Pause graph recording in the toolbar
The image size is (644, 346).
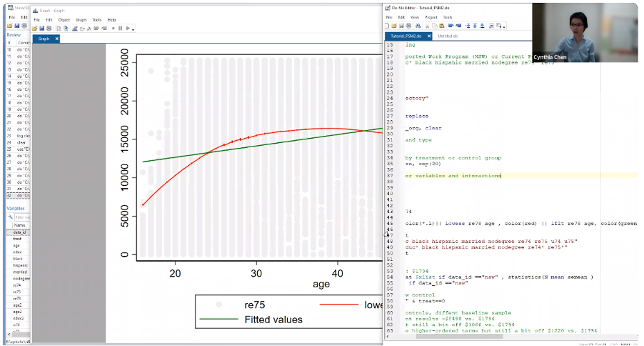point(121,28)
